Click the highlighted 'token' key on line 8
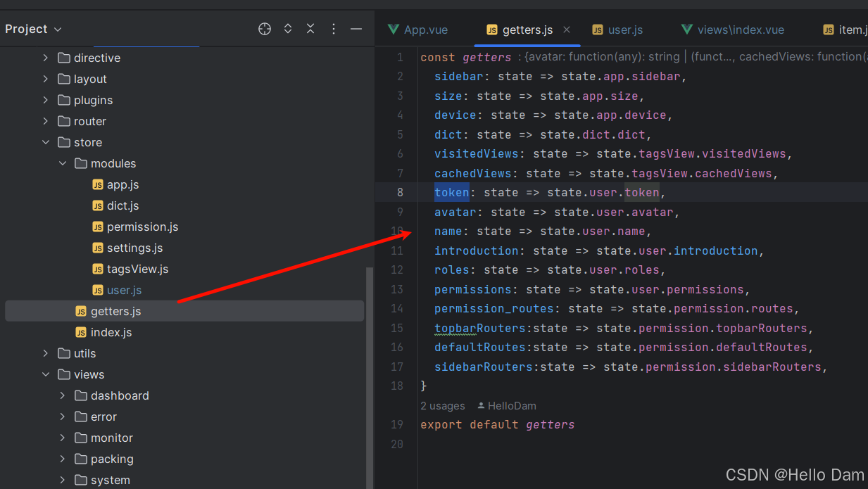 click(x=452, y=192)
